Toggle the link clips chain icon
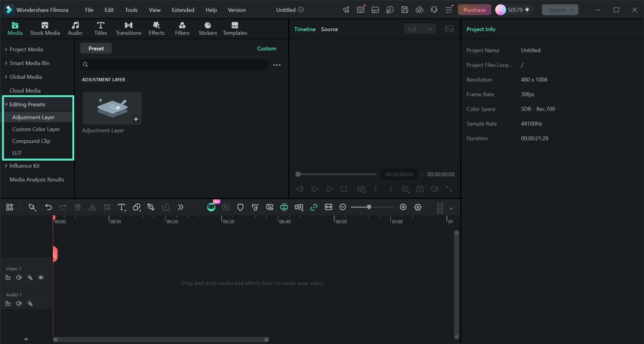The width and height of the screenshot is (644, 344). coord(314,207)
